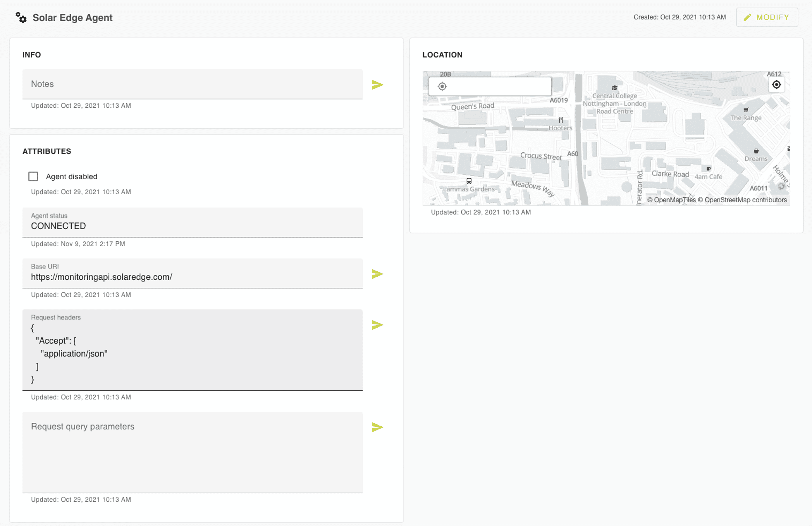Expand the Notes field editor

pyautogui.click(x=377, y=84)
